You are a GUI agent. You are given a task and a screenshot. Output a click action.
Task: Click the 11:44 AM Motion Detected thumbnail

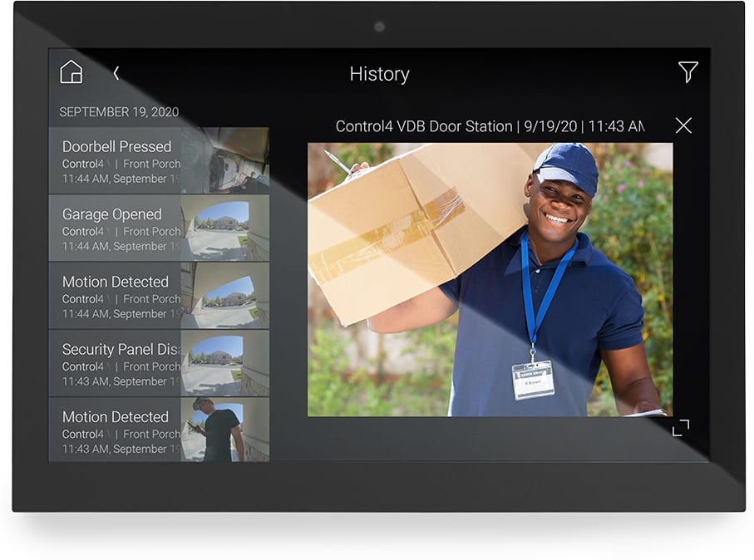225,295
